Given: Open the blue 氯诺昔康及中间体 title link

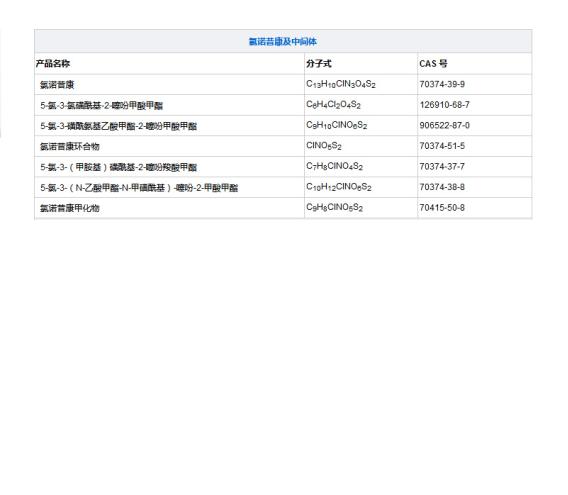Looking at the screenshot, I should click(283, 42).
